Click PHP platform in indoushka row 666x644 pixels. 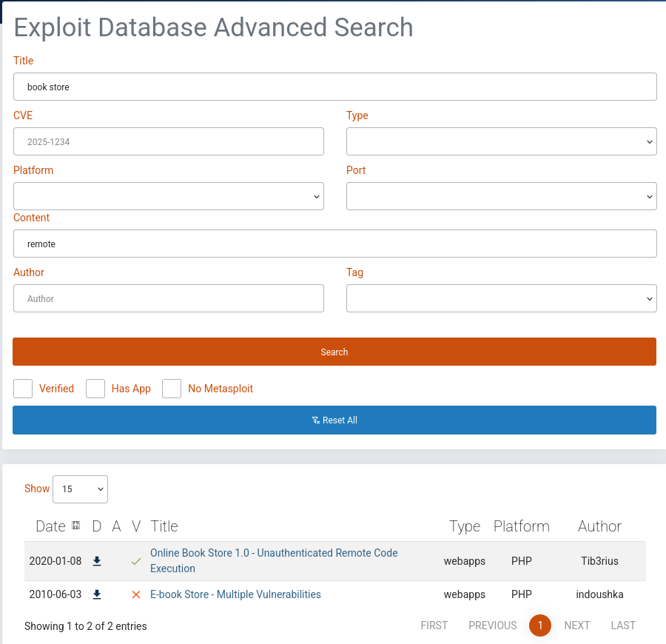click(522, 594)
